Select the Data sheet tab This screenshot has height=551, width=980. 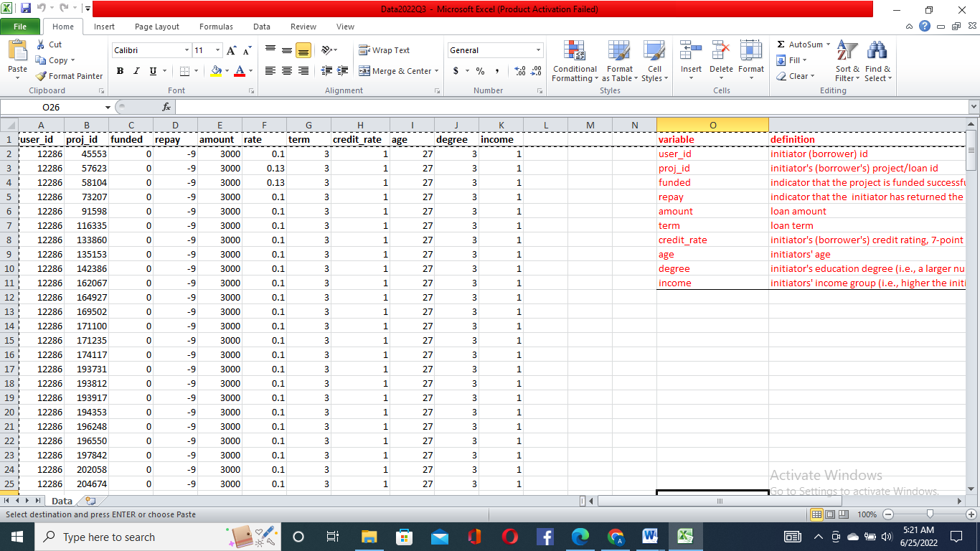point(62,501)
